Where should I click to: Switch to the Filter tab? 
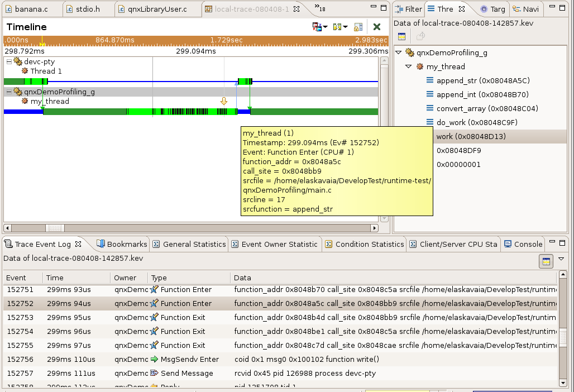[409, 9]
